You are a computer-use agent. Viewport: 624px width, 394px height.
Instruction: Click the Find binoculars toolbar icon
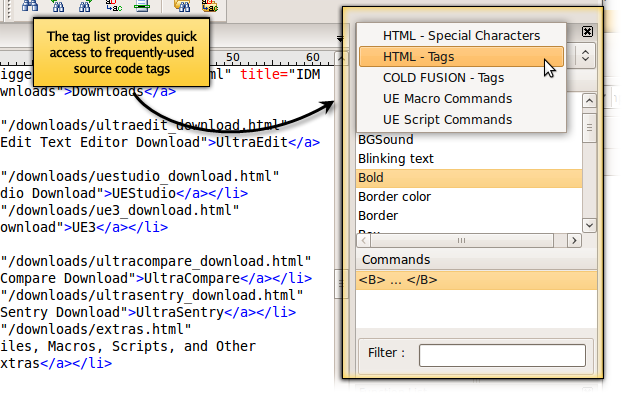pyautogui.click(x=30, y=6)
